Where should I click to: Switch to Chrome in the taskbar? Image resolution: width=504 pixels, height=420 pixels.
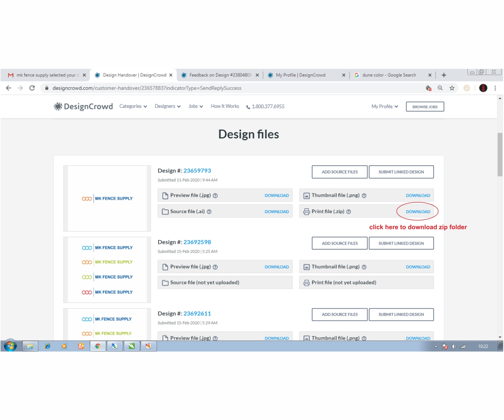pyautogui.click(x=98, y=346)
